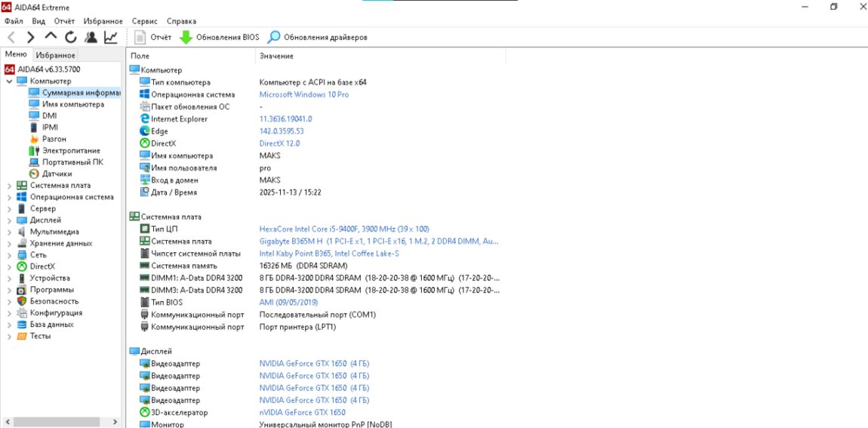Click the Forward navigation arrow in toolbar

(x=31, y=37)
